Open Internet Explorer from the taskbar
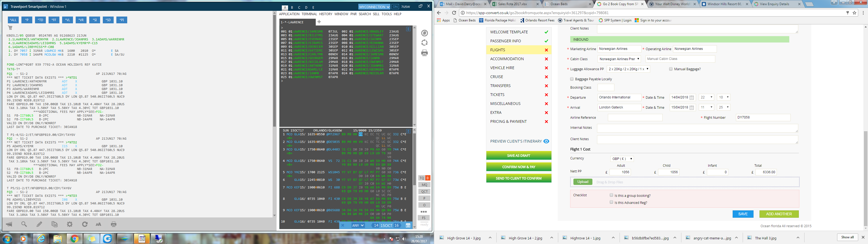This screenshot has width=868, height=244. click(41, 239)
